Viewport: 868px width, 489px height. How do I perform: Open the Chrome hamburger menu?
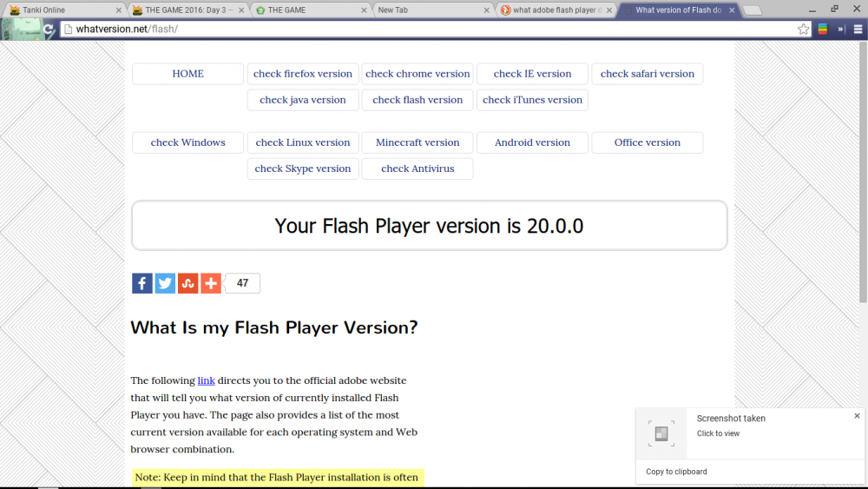[858, 29]
